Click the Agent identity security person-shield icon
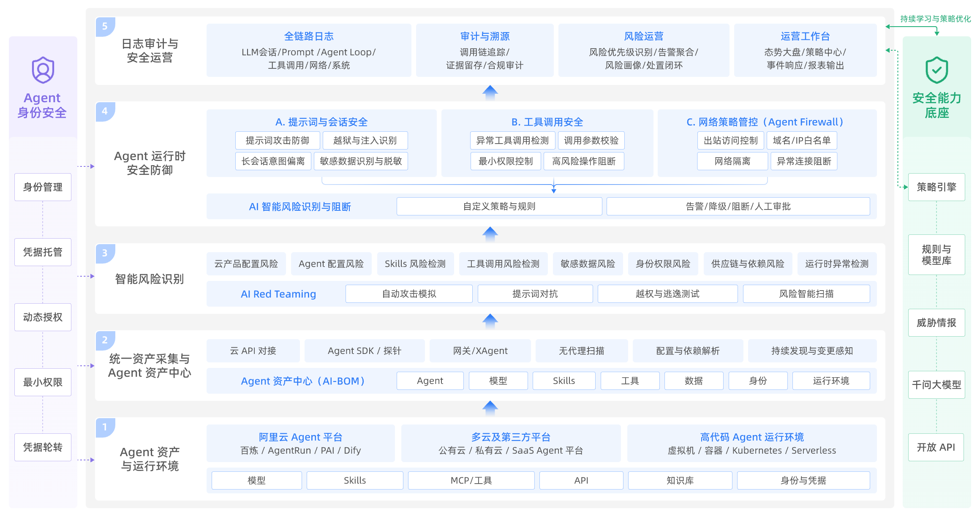The height and width of the screenshot is (517, 980). (x=43, y=70)
